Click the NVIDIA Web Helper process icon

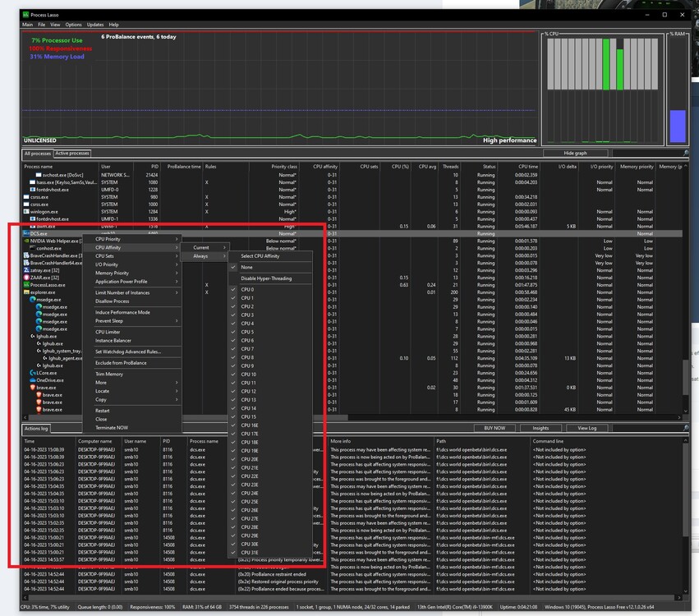[26, 241]
